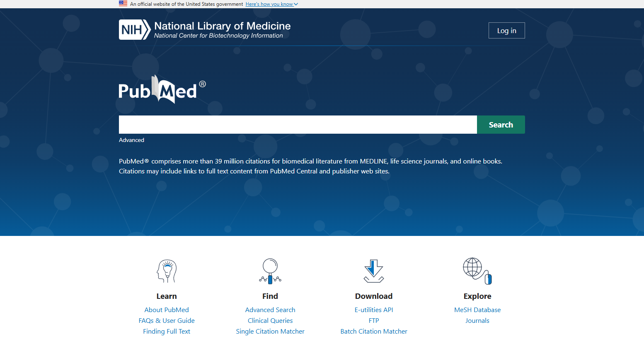Click the Explore section heading
Screen dimensions: 644x363
coord(477,296)
